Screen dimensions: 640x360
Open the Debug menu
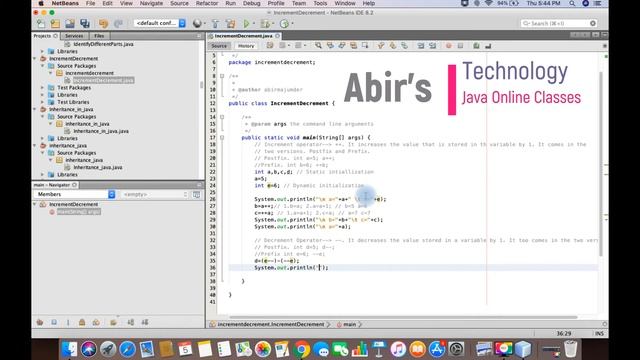coord(251,3)
